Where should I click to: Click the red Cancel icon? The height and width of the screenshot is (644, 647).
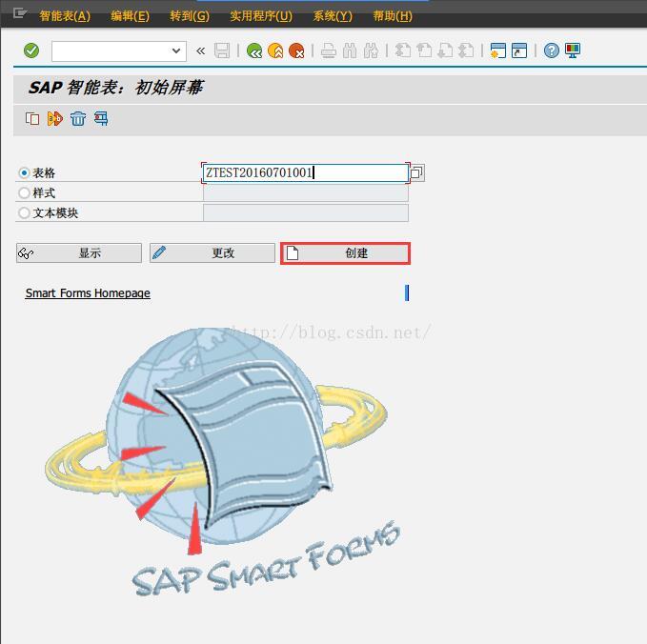(296, 50)
